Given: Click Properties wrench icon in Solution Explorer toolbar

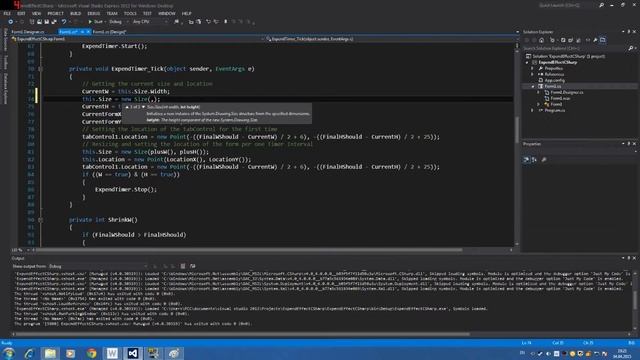Looking at the screenshot, I should (596, 40).
